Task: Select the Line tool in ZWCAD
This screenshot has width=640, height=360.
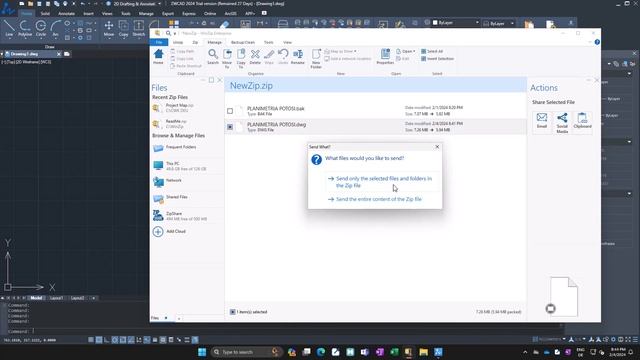Action: (x=9, y=29)
